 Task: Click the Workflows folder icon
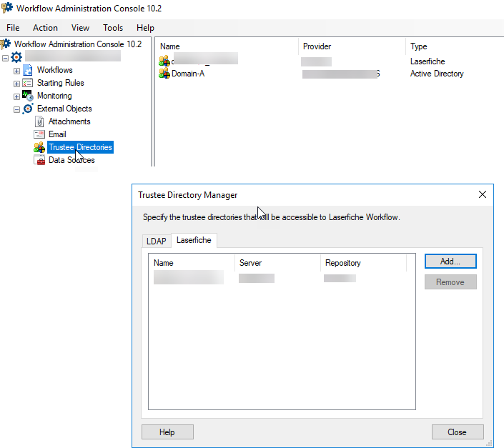point(28,70)
